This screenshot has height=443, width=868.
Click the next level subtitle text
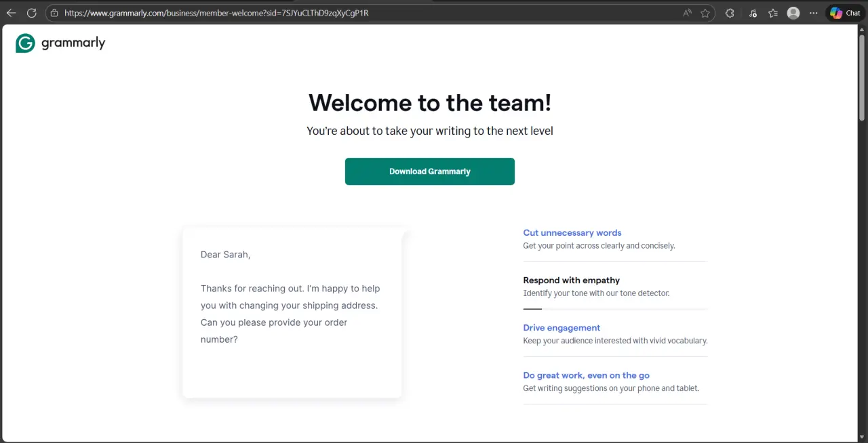tap(430, 131)
